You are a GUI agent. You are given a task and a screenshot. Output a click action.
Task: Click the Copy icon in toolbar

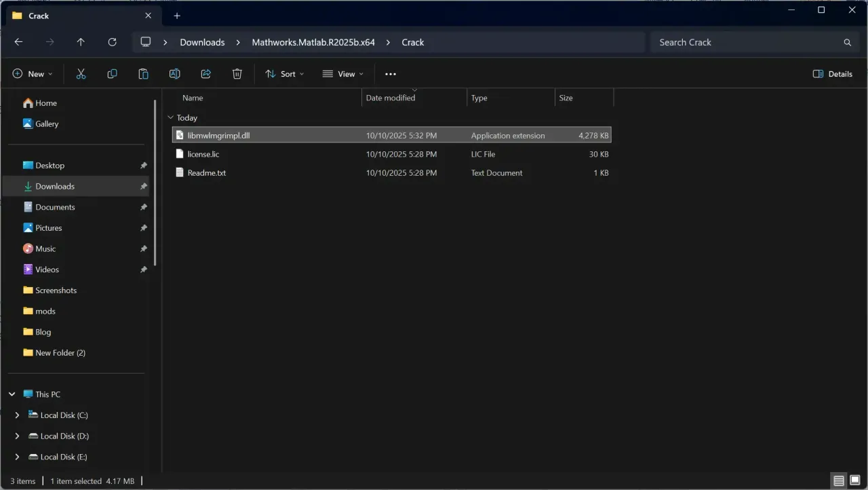pos(112,74)
